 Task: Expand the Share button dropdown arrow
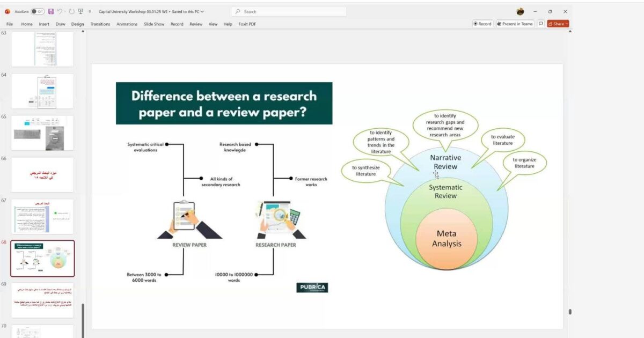pos(567,24)
